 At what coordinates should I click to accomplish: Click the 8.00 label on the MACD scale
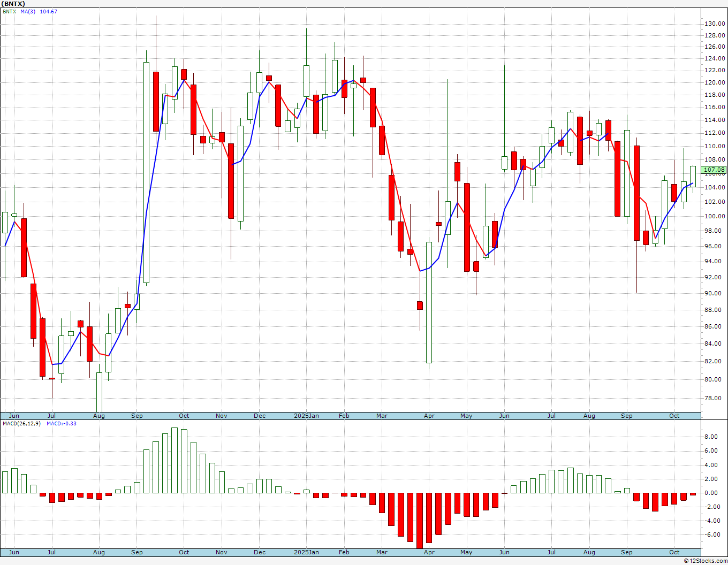click(711, 437)
